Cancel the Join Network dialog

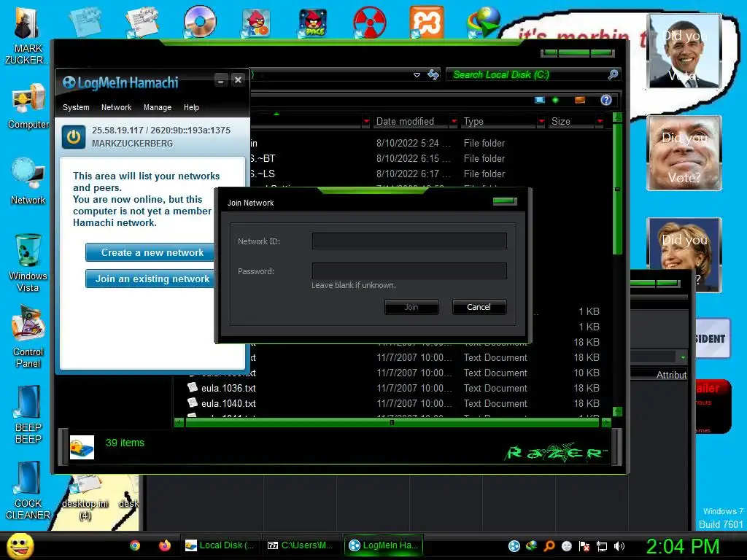click(x=479, y=307)
